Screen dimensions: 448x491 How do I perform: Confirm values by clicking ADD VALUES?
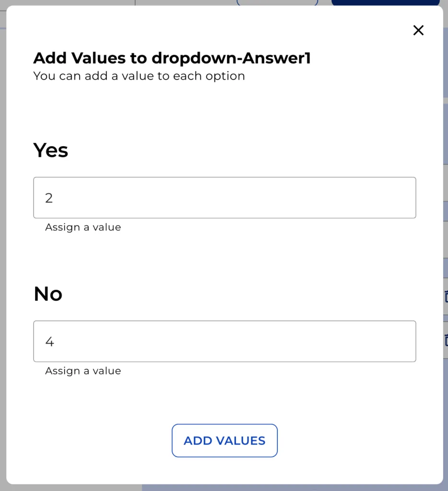tap(224, 440)
